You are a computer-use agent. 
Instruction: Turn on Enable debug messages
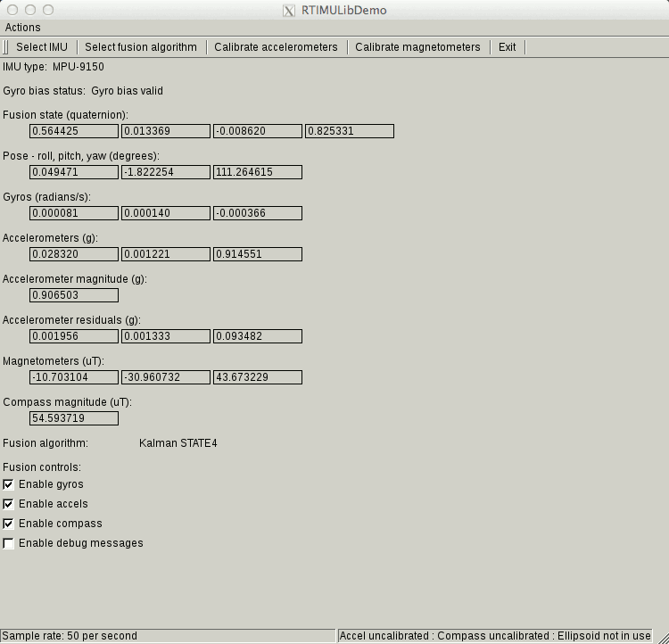click(9, 543)
